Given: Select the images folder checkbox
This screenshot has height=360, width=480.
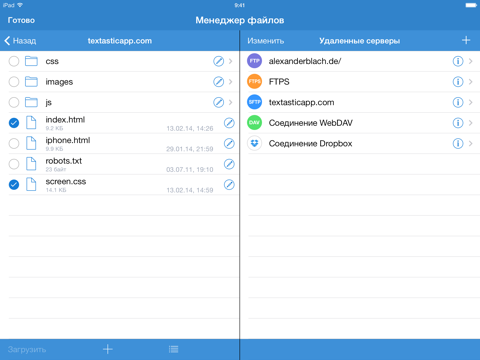Looking at the screenshot, I should [14, 82].
